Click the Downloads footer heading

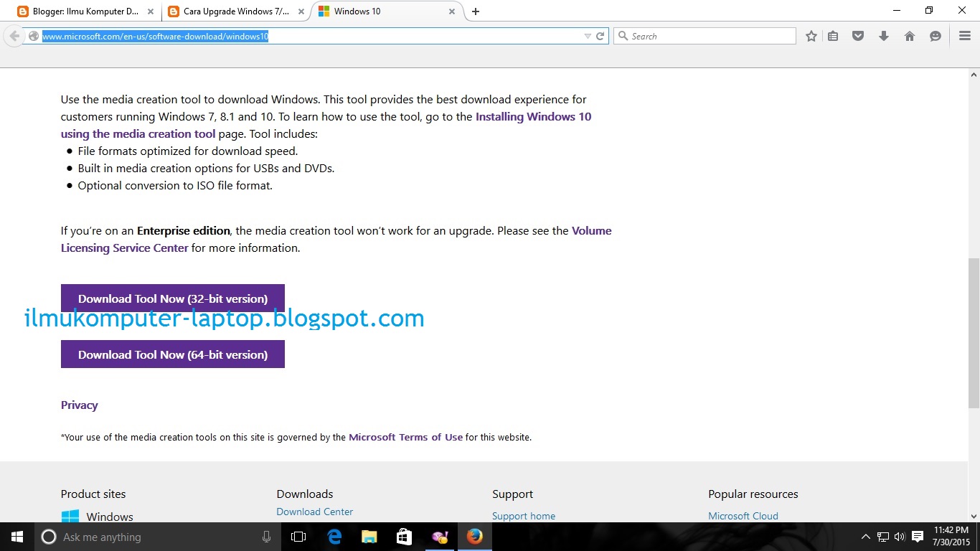(305, 494)
